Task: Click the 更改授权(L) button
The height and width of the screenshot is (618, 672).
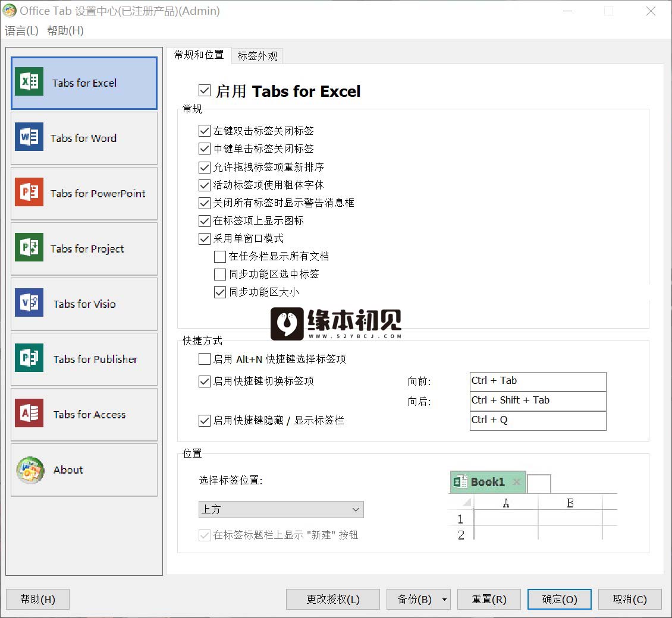Action: pyautogui.click(x=333, y=599)
